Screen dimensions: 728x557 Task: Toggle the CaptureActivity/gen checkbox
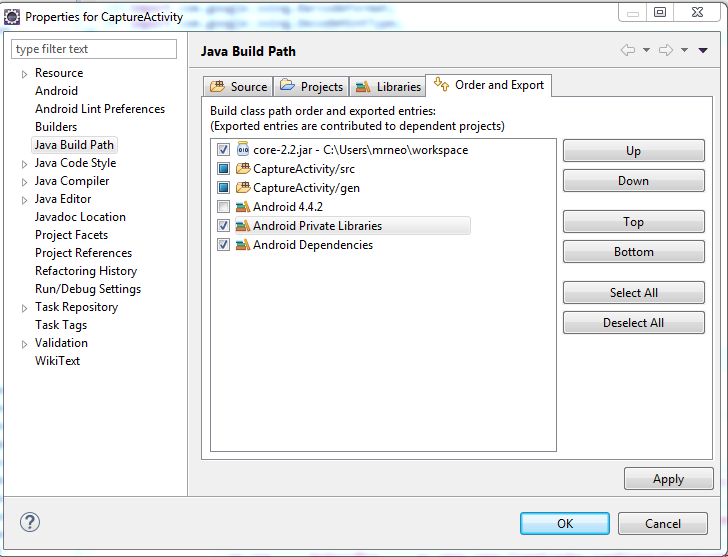[x=223, y=188]
